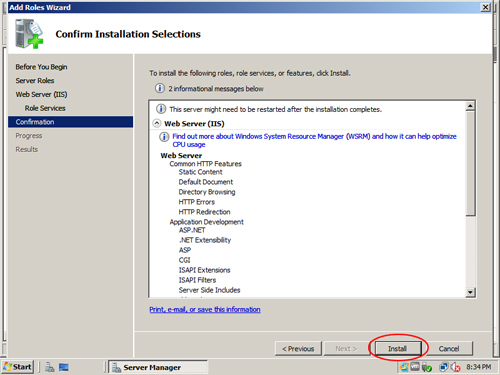The width and height of the screenshot is (500, 375).
Task: Click the informational messages info icon
Action: (x=160, y=88)
